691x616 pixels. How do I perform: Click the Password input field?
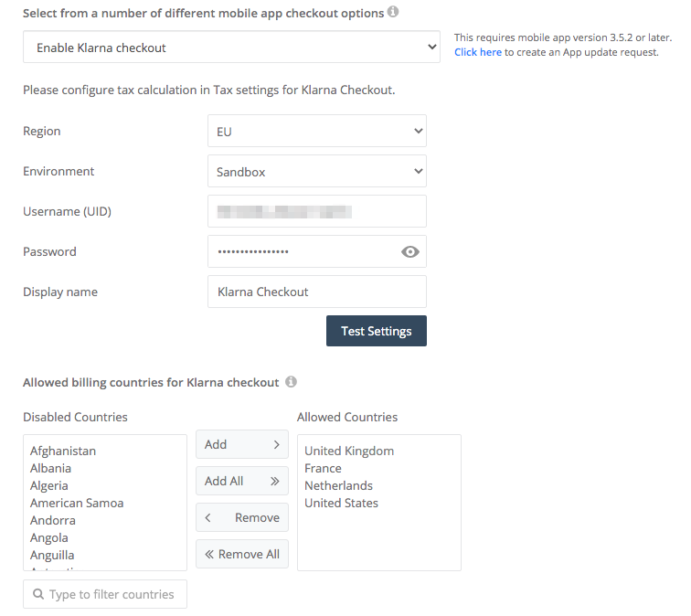[x=302, y=252]
